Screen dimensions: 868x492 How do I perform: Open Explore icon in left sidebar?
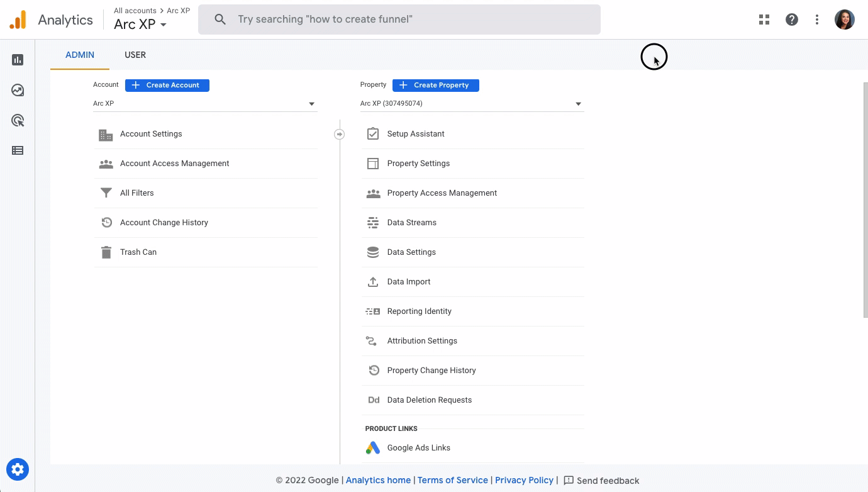click(x=18, y=90)
